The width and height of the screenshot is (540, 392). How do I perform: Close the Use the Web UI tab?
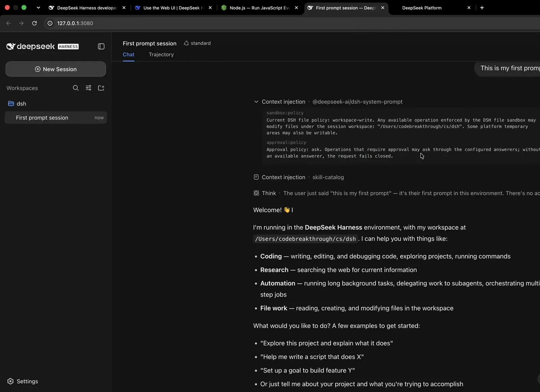tap(210, 8)
